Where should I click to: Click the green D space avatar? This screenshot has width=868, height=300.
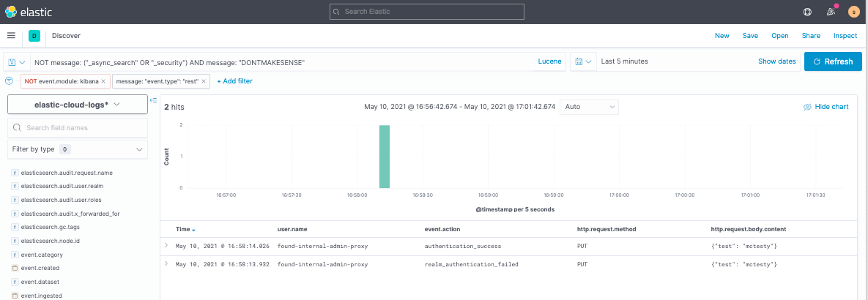(34, 36)
